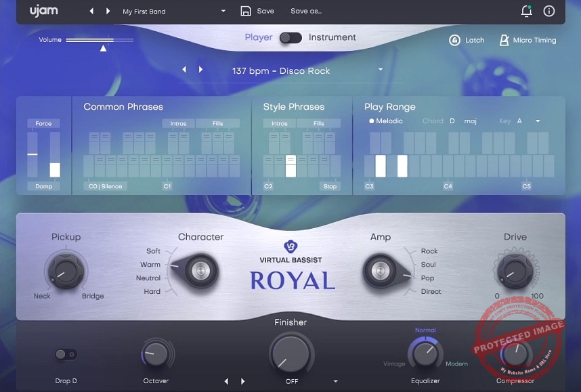Enable the Latch icon

(x=454, y=40)
